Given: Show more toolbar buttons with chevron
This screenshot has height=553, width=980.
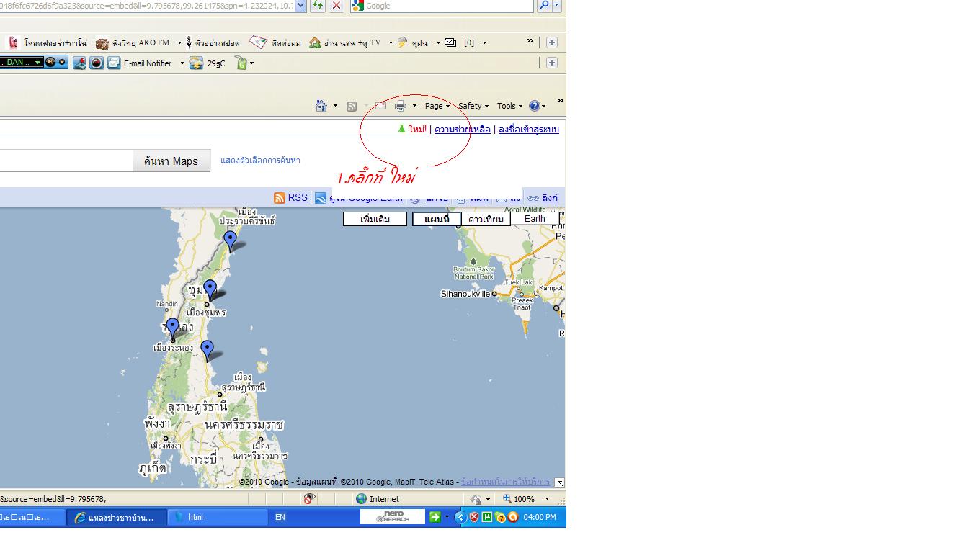Looking at the screenshot, I should (530, 42).
